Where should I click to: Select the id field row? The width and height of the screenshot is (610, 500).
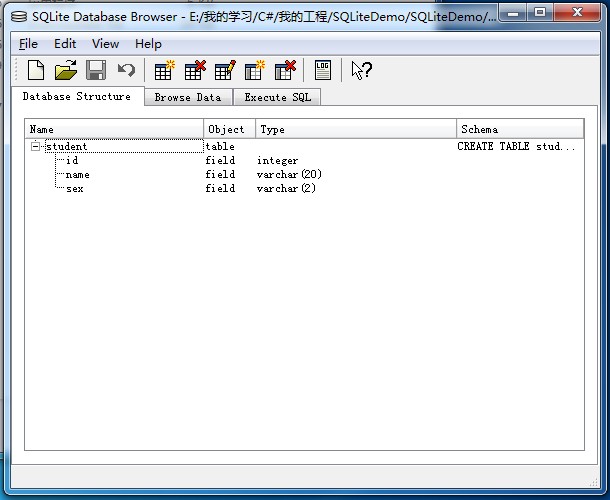point(304,160)
